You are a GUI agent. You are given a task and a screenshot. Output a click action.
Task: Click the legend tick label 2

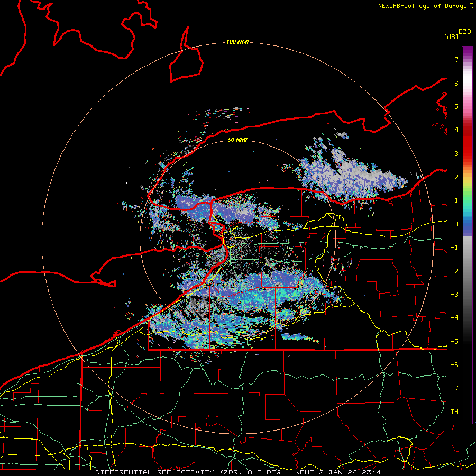(x=456, y=177)
